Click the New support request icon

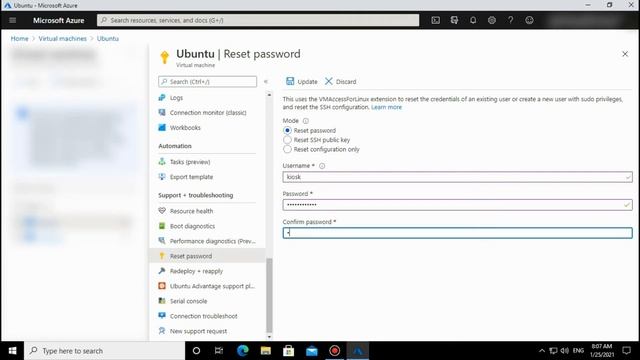tap(162, 331)
